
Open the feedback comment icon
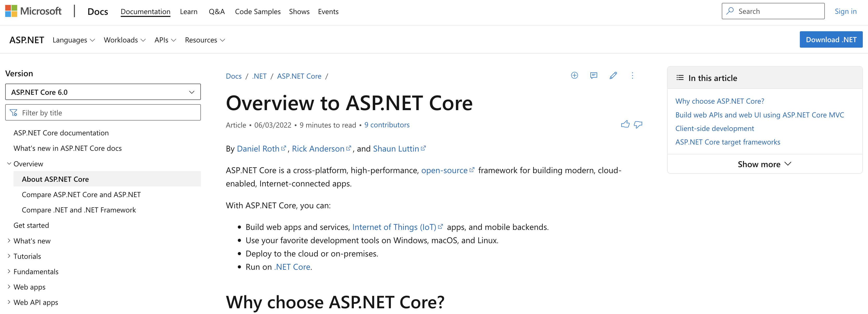pos(594,76)
